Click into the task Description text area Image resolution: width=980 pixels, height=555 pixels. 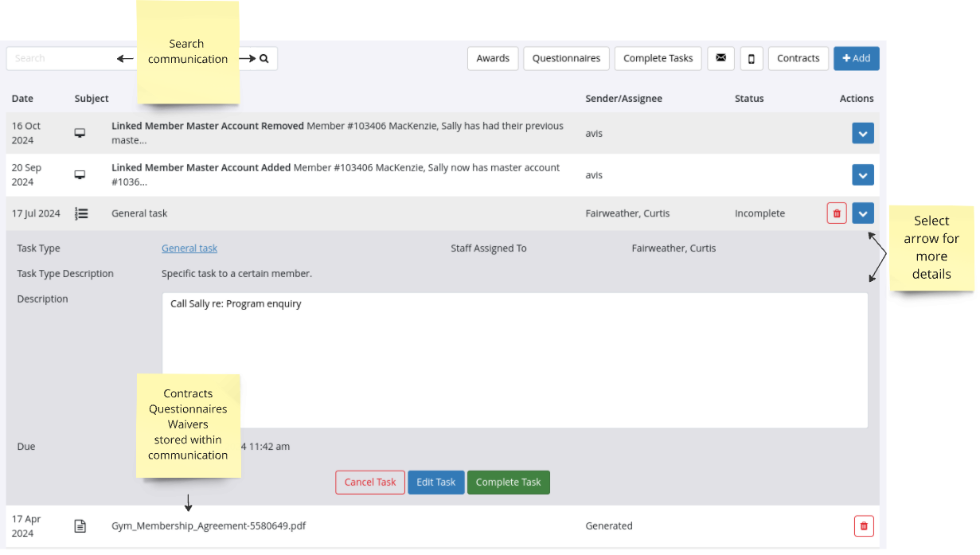[x=514, y=360]
